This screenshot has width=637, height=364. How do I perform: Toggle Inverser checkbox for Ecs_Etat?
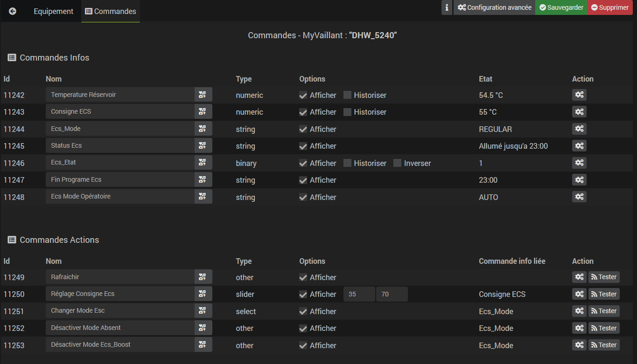coord(397,163)
